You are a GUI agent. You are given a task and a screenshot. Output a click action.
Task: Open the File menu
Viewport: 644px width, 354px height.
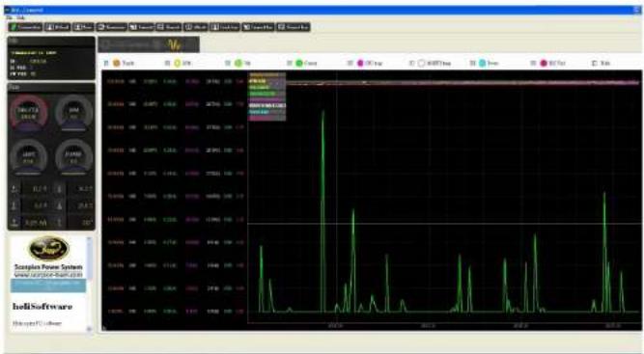10,17
